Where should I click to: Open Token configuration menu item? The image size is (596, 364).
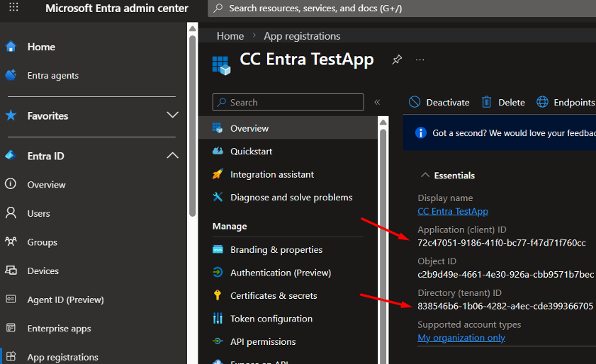tap(271, 319)
